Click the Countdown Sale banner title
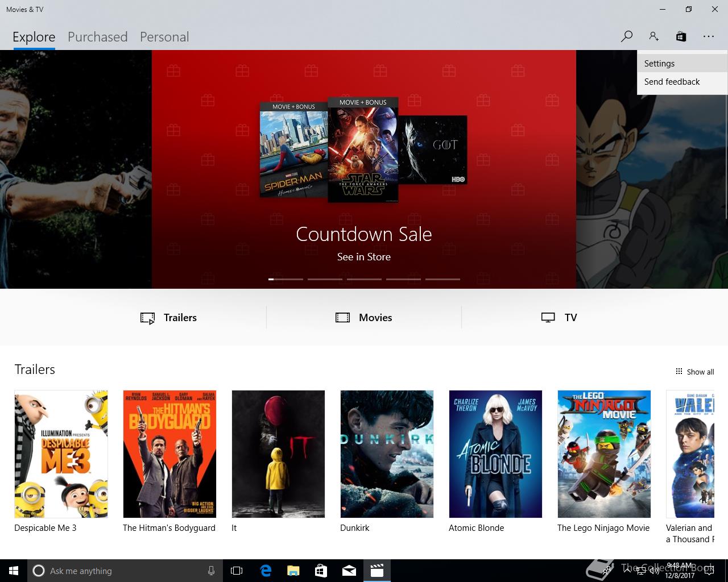 [x=364, y=234]
